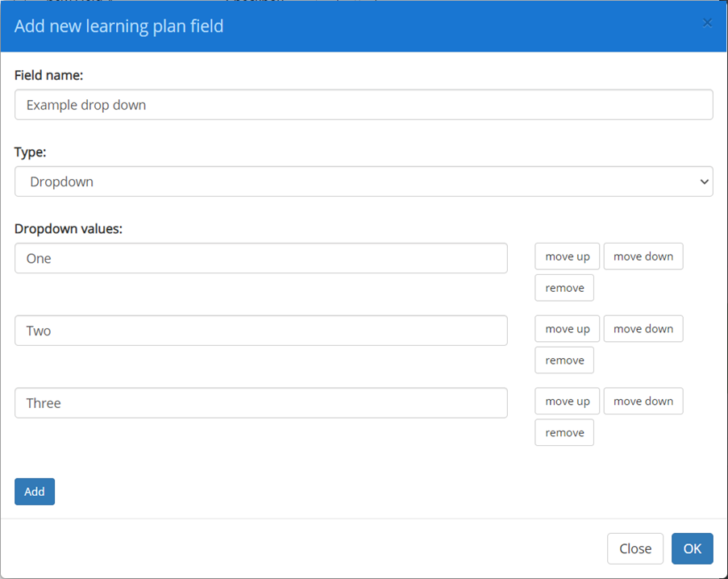
Task: Click the dropdown value field containing Two
Action: click(x=260, y=330)
